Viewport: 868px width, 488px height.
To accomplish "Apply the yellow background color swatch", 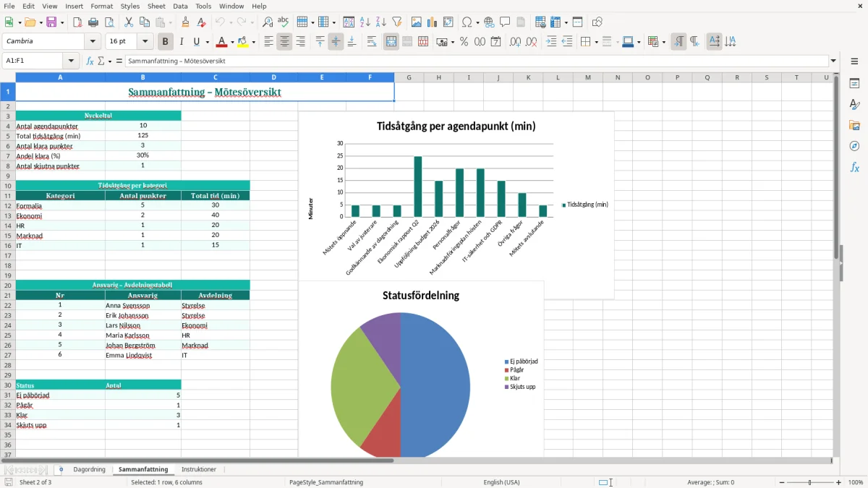I will (x=243, y=42).
